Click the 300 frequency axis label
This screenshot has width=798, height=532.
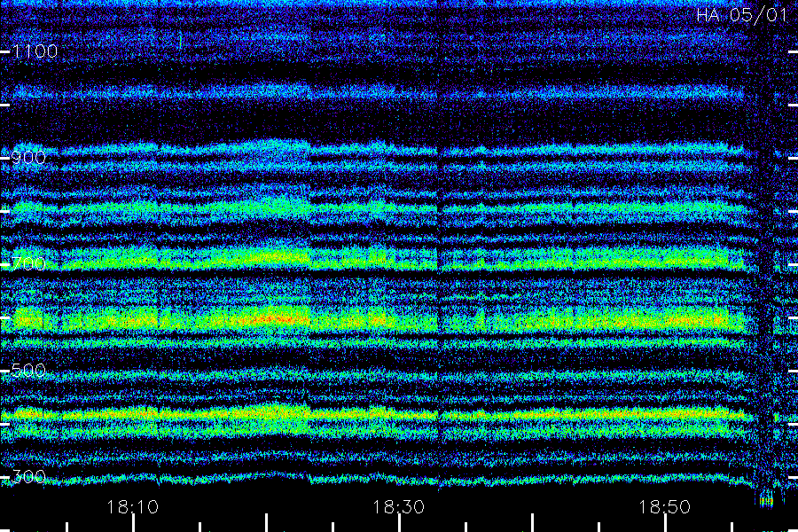[x=28, y=477]
